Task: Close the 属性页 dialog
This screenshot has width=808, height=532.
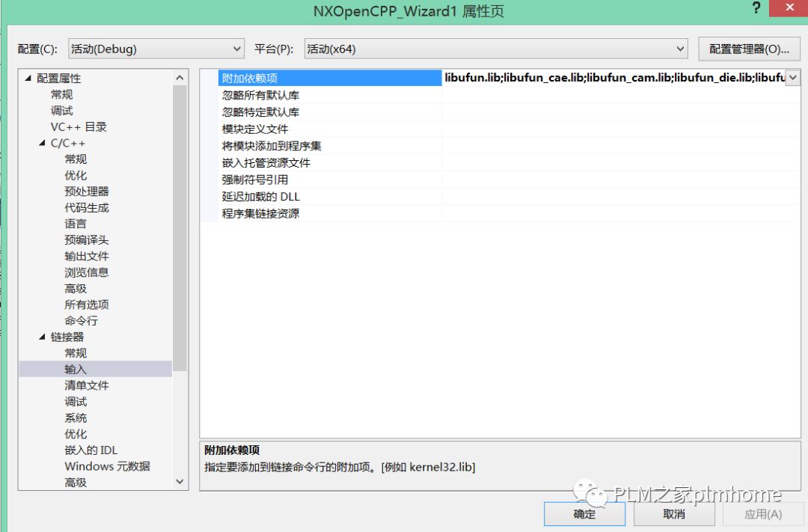Action: click(789, 7)
